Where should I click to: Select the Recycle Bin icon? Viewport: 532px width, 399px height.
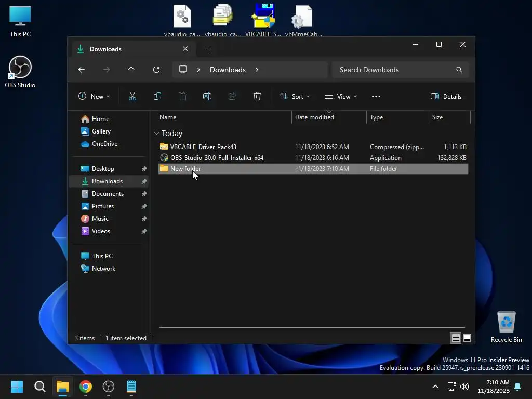[x=506, y=327]
